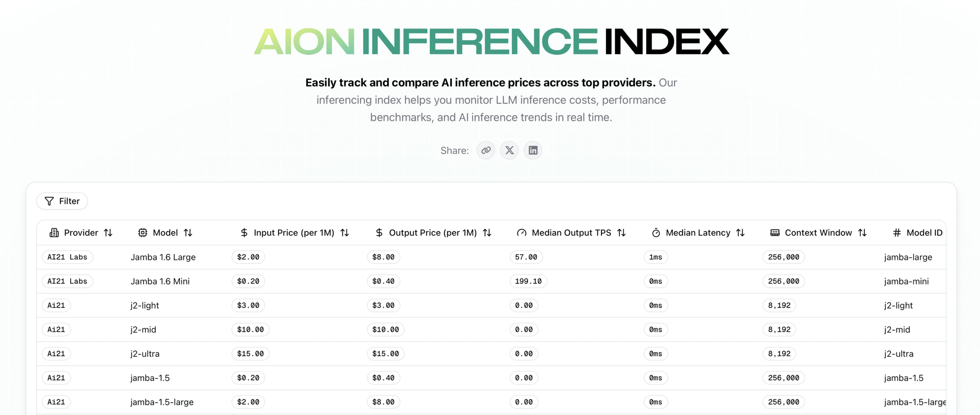Sort by Context Window arrows

(862, 232)
